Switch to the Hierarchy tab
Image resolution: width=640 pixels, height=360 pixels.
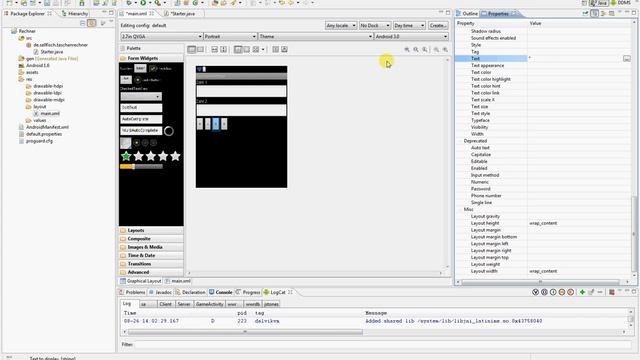(75, 13)
